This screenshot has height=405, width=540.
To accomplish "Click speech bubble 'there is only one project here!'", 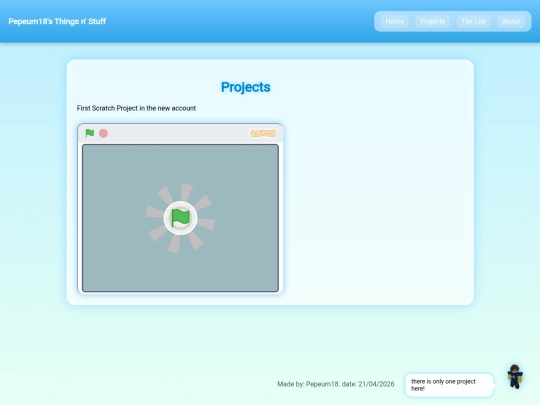I will [449, 385].
